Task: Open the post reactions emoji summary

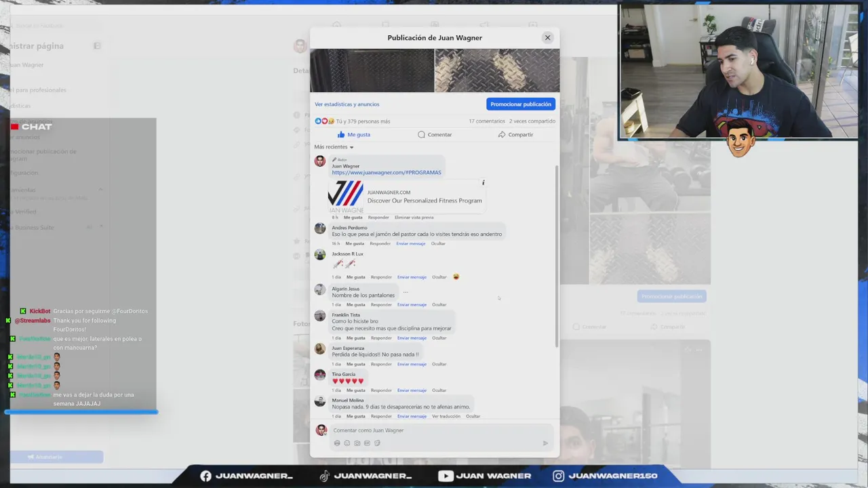Action: tap(324, 121)
